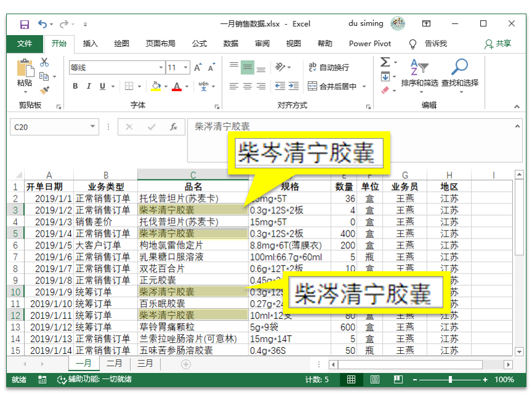Open the font color dropdown arrow
532x405 pixels.
pyautogui.click(x=187, y=86)
